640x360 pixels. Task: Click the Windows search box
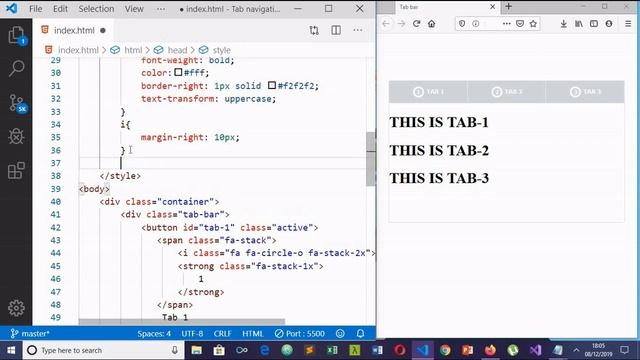pyautogui.click(x=104, y=350)
